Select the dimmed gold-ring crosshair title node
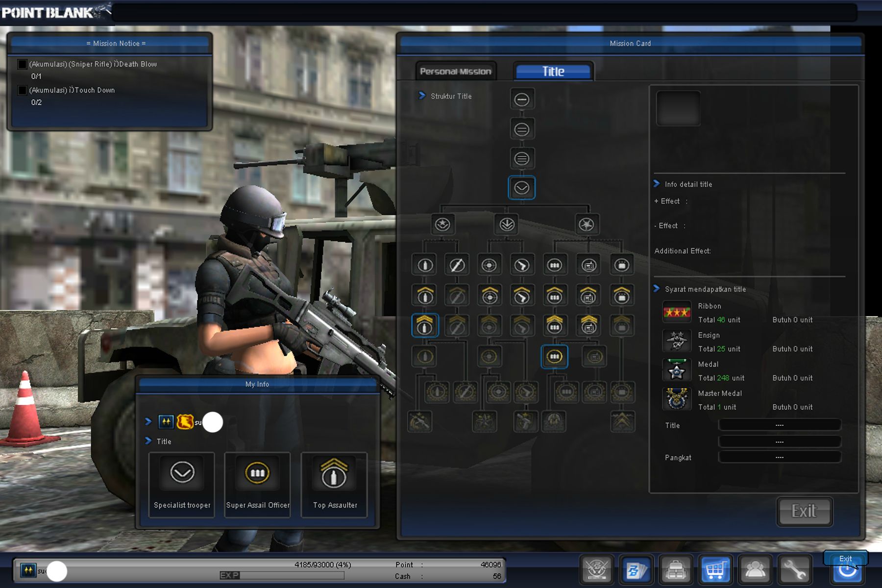This screenshot has width=882, height=588. [x=489, y=357]
